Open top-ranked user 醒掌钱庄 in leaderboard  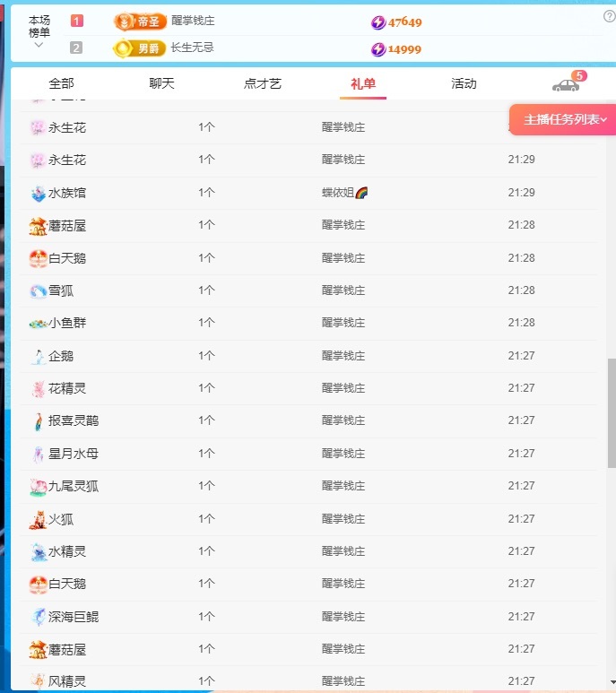click(x=193, y=21)
